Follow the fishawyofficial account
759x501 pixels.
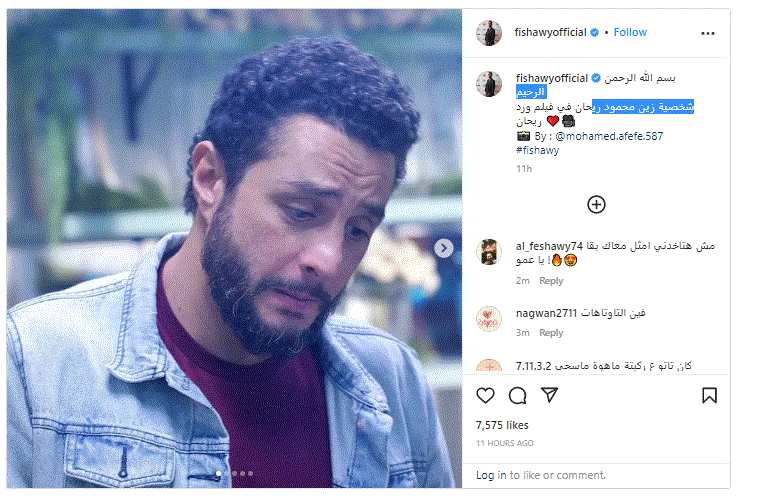click(x=630, y=32)
